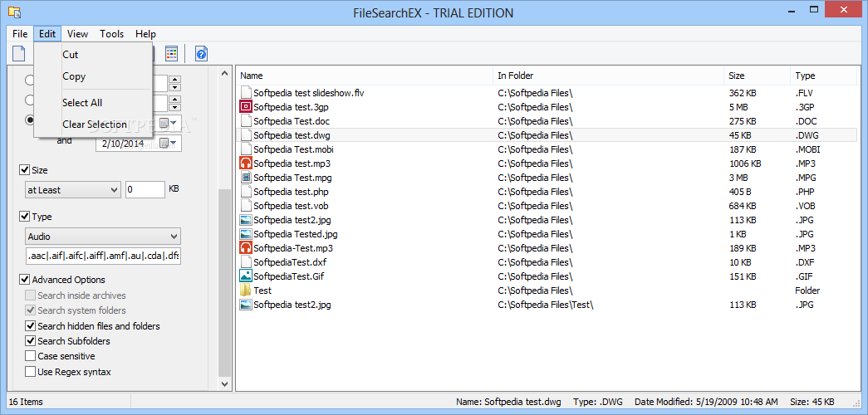Click the blank file icon of Softpedia Test.doc
The height and width of the screenshot is (415, 868).
(246, 121)
